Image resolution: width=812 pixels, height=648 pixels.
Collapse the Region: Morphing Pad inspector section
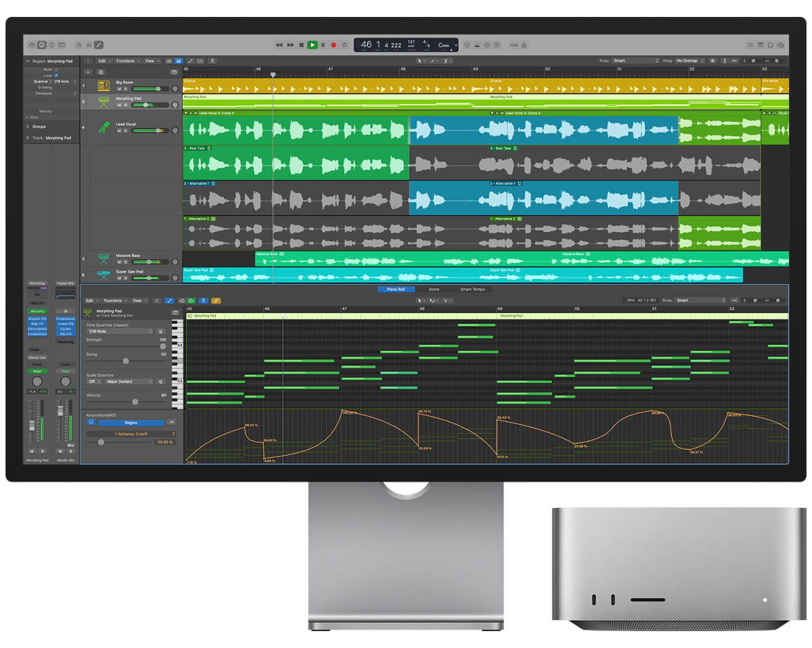(28, 61)
